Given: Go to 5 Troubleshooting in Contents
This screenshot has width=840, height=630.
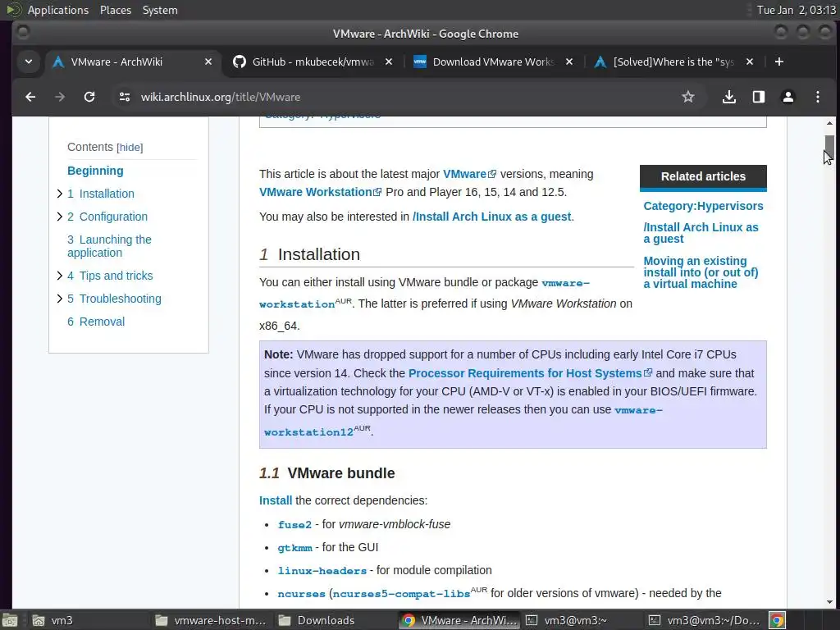Looking at the screenshot, I should (114, 299).
